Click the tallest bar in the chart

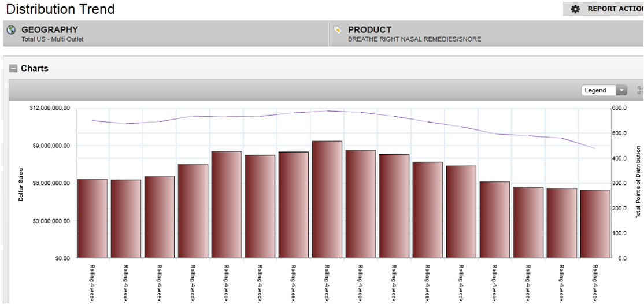pos(327,199)
